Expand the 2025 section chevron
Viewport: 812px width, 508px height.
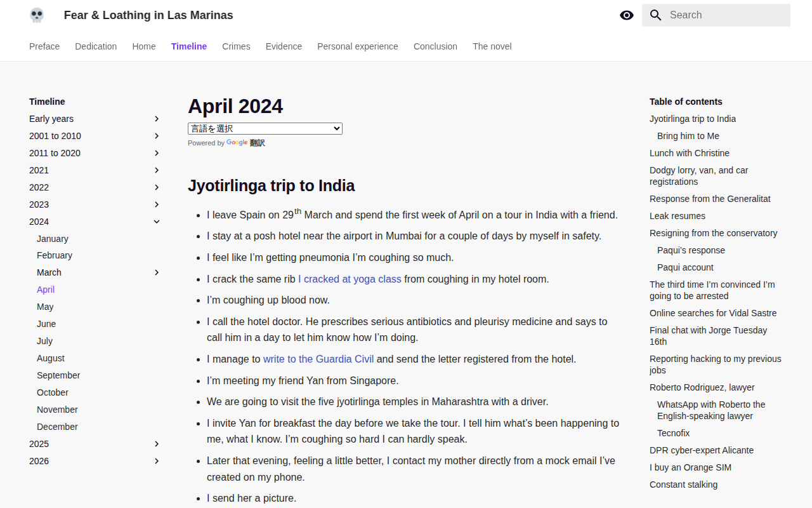[x=157, y=444]
